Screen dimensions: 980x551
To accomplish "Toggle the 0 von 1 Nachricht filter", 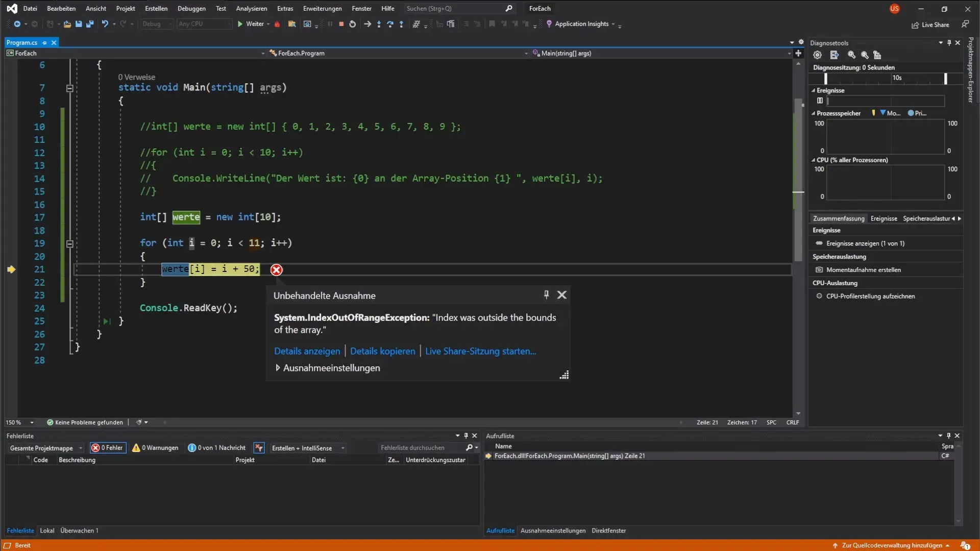I will pos(216,448).
